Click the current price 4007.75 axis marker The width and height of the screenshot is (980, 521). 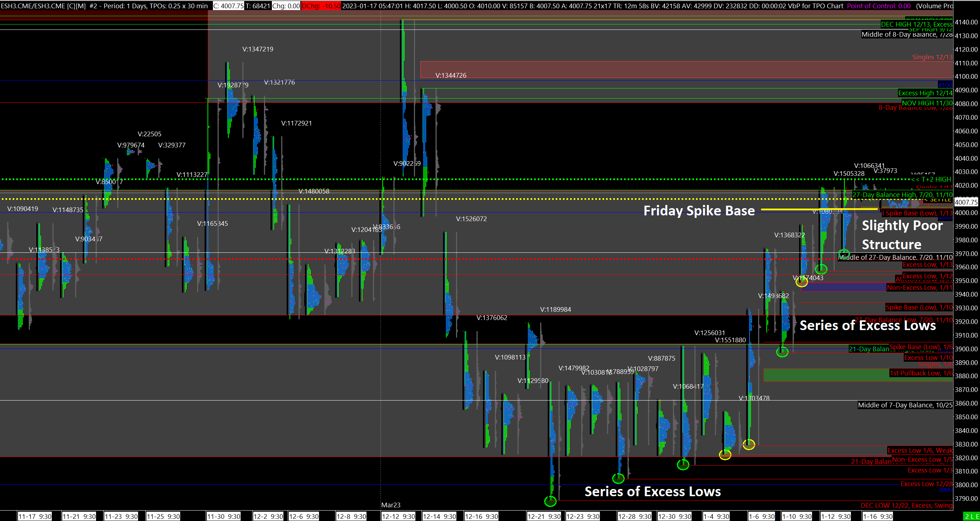[966, 202]
